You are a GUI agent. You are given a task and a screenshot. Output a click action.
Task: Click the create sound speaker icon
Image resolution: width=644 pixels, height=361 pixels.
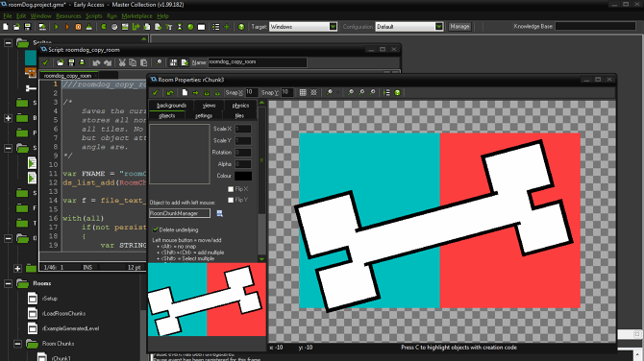tap(114, 27)
